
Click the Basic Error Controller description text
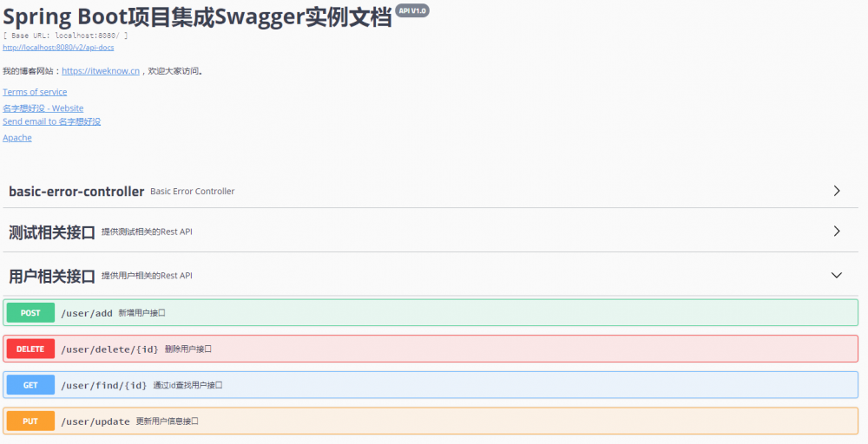click(x=192, y=192)
